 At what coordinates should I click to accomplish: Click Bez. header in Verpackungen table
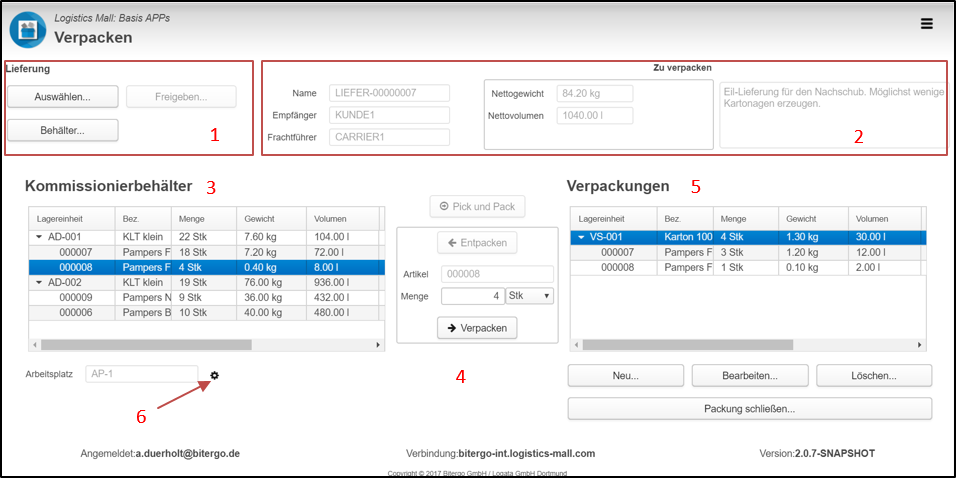tap(685, 218)
